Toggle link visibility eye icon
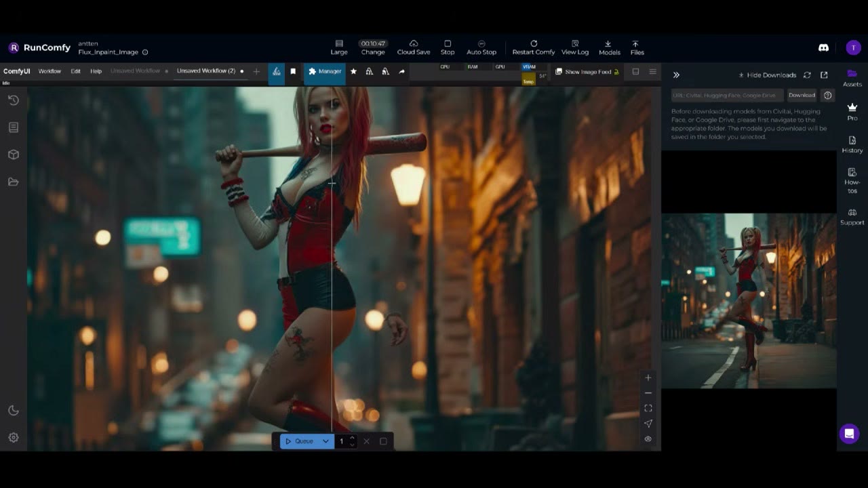868x488 pixels. 648,439
